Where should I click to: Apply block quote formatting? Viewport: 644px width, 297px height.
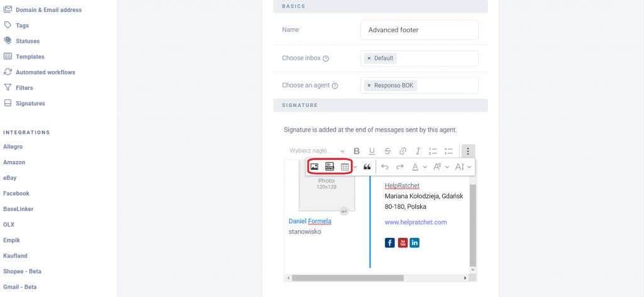point(367,167)
